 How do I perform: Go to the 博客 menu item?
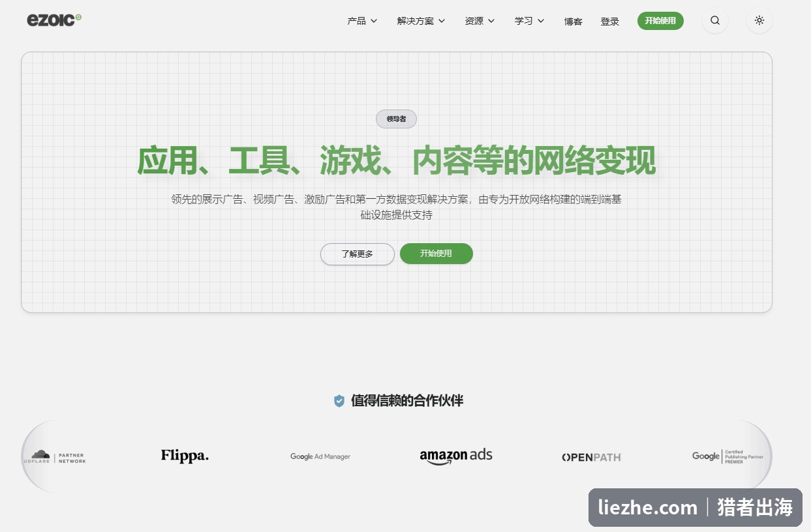[573, 22]
